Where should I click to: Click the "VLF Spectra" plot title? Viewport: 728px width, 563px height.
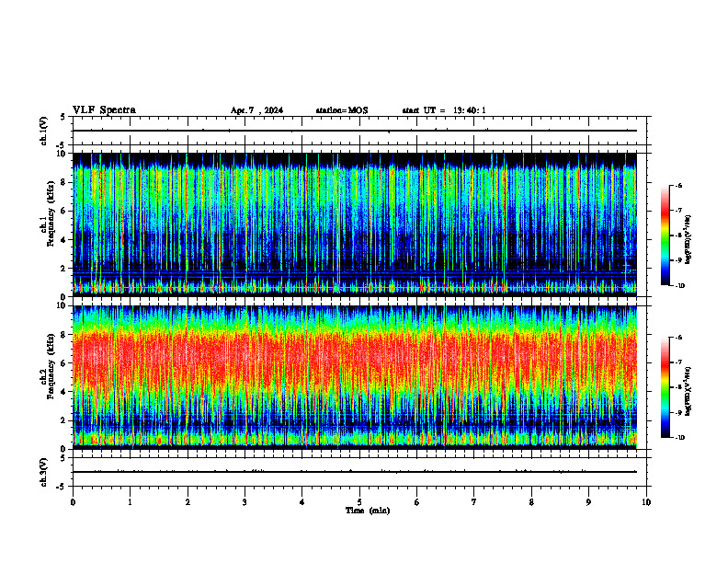(104, 110)
